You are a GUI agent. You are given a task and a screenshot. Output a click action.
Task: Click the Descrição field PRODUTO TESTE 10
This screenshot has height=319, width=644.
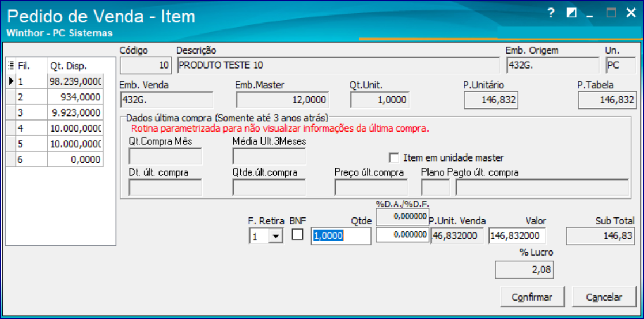339,65
